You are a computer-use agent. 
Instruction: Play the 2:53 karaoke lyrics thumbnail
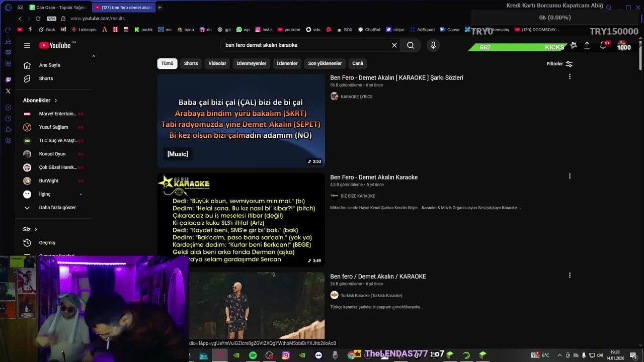point(241,121)
